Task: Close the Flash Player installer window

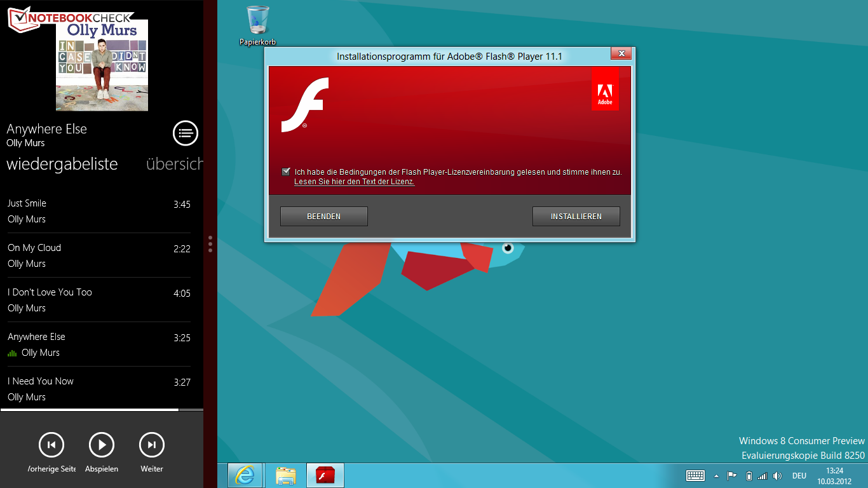Action: [x=621, y=53]
